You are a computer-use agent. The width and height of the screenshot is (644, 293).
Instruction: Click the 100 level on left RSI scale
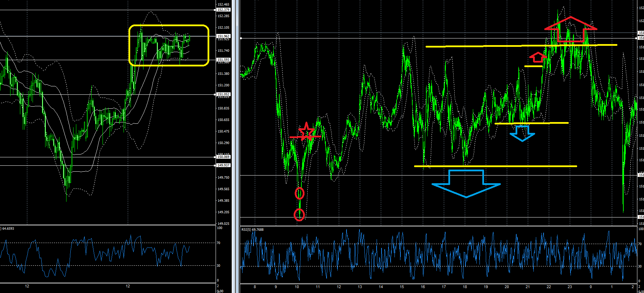point(220,228)
